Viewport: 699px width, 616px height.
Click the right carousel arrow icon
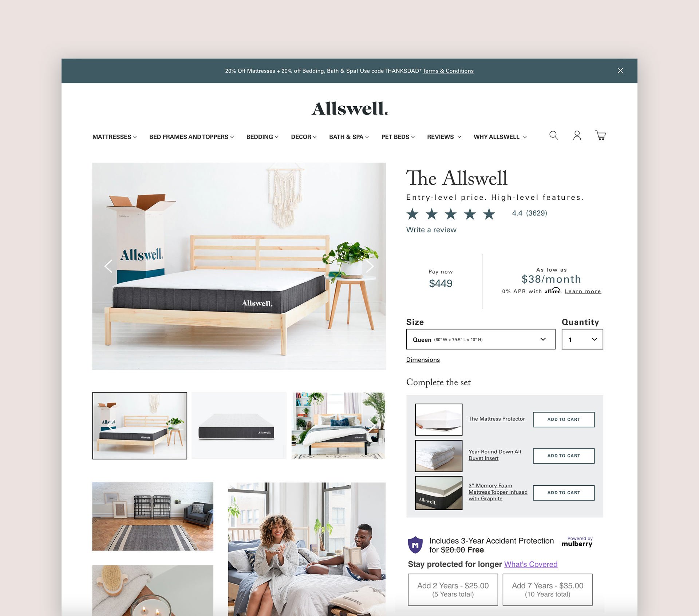[371, 265]
